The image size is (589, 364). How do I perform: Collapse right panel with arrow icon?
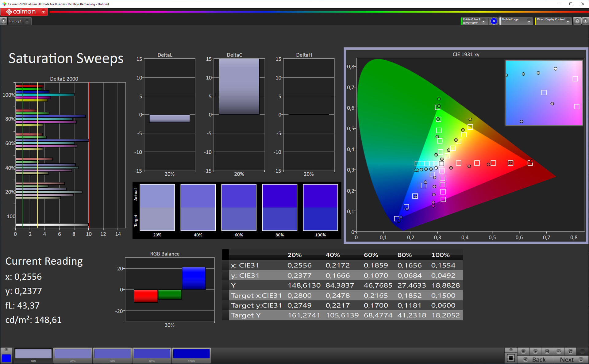(585, 21)
